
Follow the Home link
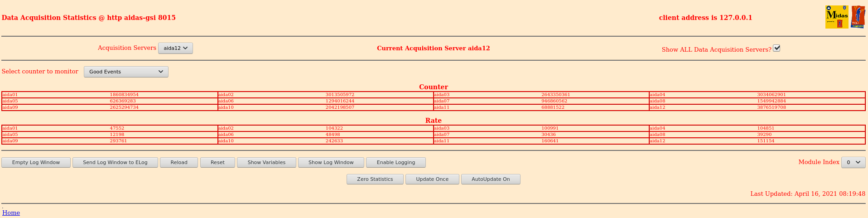click(11, 213)
